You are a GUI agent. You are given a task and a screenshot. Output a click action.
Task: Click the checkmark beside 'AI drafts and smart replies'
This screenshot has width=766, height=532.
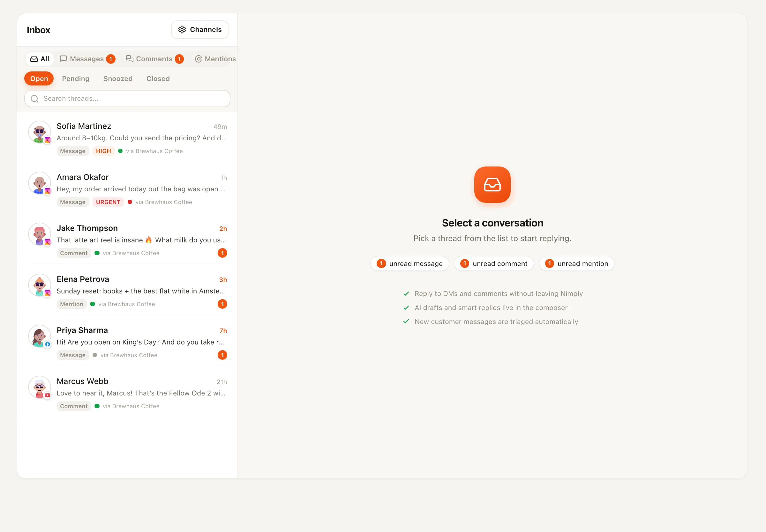tap(406, 308)
